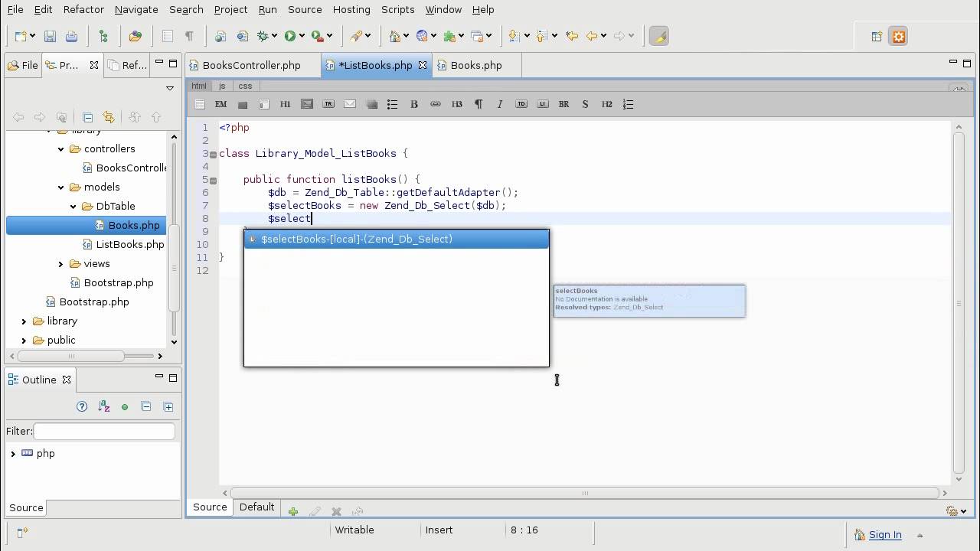Insert H2 heading from editor toolbar
The width and height of the screenshot is (980, 551).
607,104
